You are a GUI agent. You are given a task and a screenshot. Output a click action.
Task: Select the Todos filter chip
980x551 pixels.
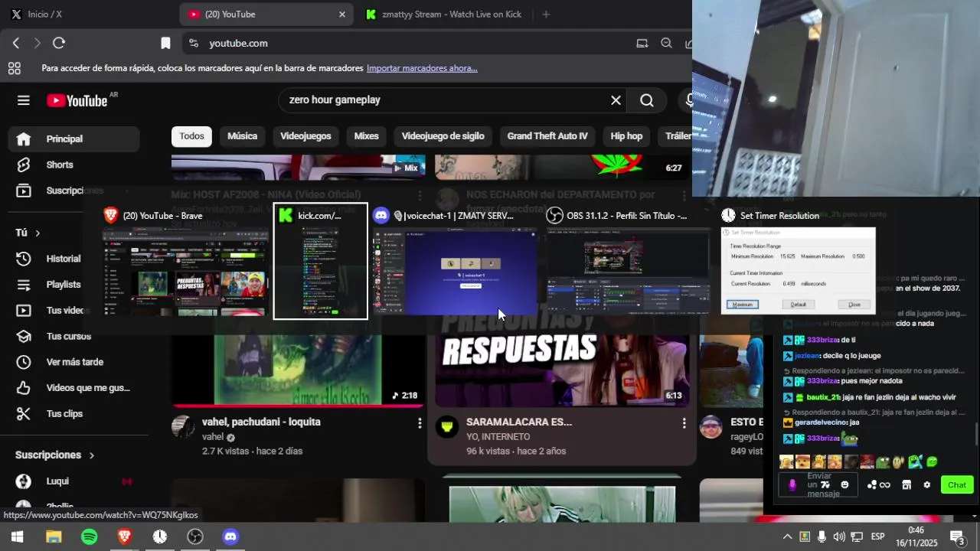pos(191,136)
